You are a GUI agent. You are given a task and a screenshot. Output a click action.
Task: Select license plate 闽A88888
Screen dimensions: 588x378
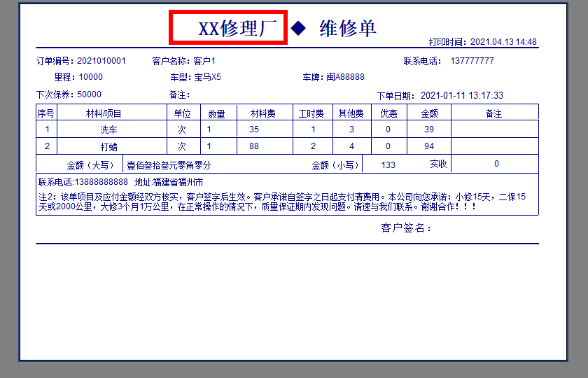tap(345, 77)
